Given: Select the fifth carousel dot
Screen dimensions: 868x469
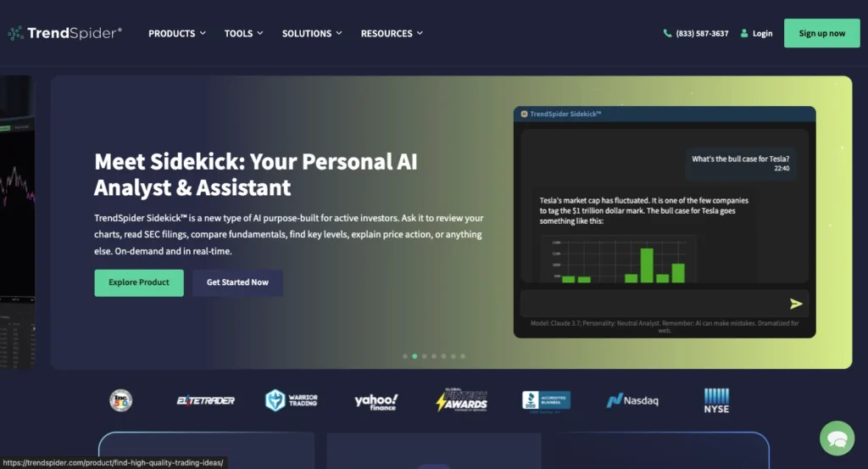Looking at the screenshot, I should tap(443, 356).
